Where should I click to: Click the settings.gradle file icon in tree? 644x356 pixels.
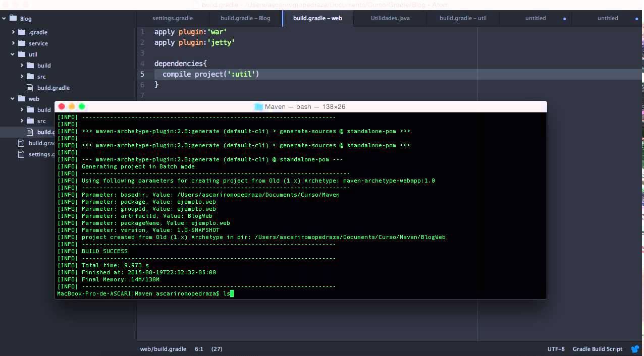pos(21,154)
